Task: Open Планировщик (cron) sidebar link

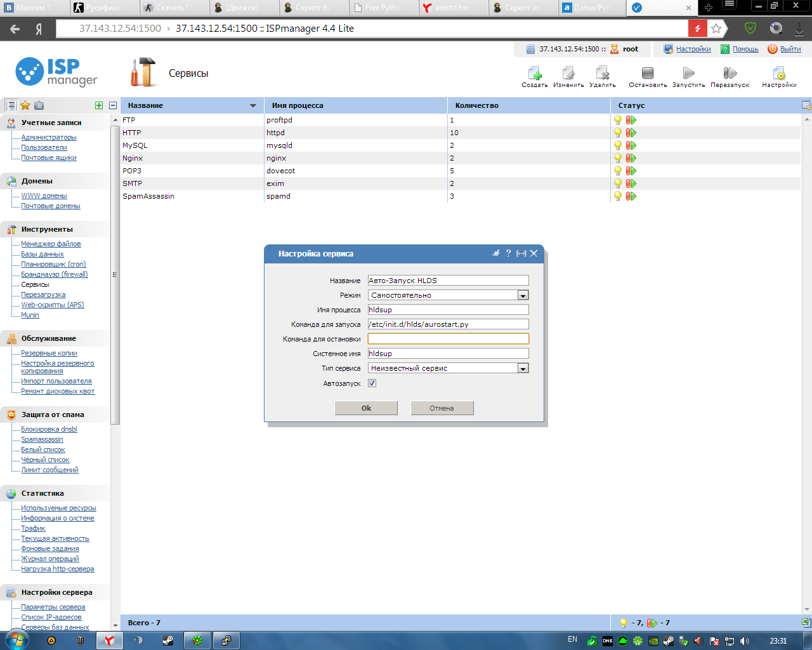Action: pos(53,264)
